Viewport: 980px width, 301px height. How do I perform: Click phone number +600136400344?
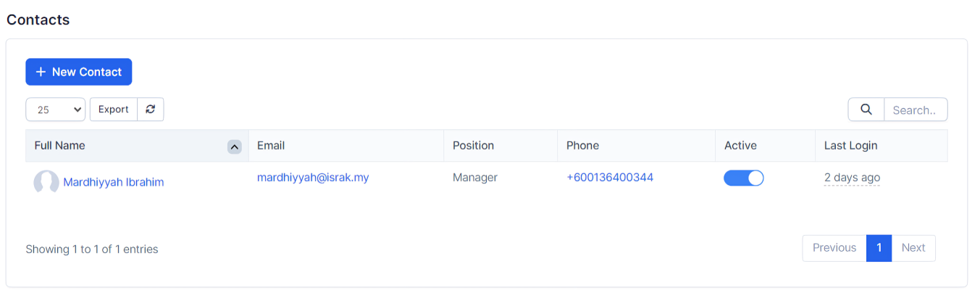coord(610,178)
